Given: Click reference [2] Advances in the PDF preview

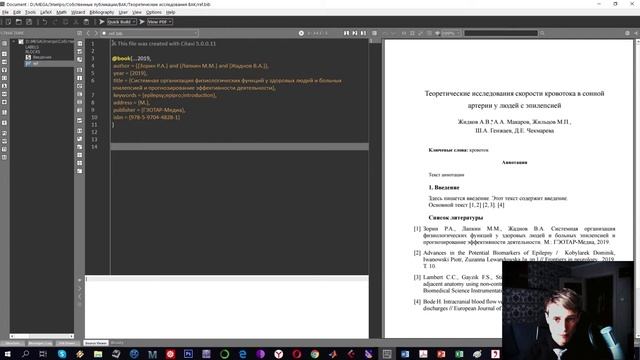Looking at the screenshot, I should pos(514,259).
